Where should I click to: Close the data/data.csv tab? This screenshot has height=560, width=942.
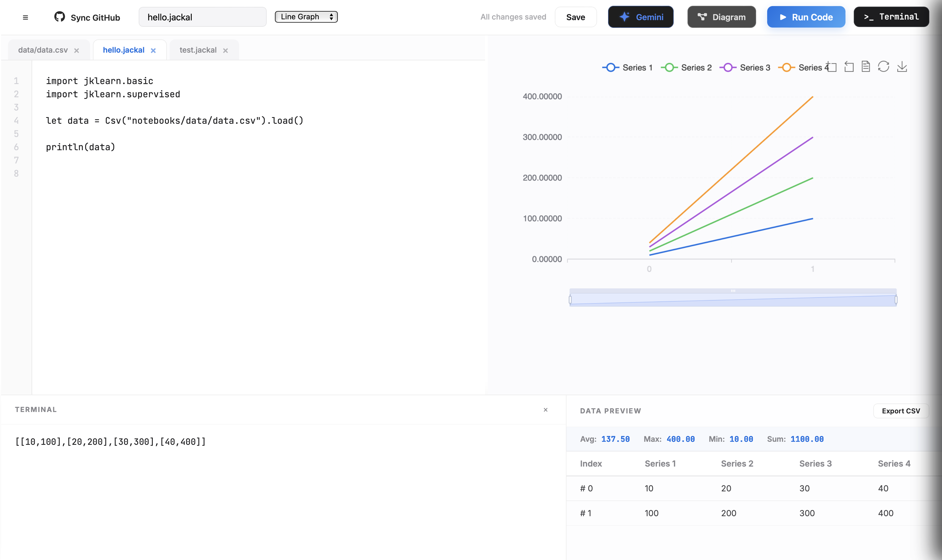(x=77, y=50)
